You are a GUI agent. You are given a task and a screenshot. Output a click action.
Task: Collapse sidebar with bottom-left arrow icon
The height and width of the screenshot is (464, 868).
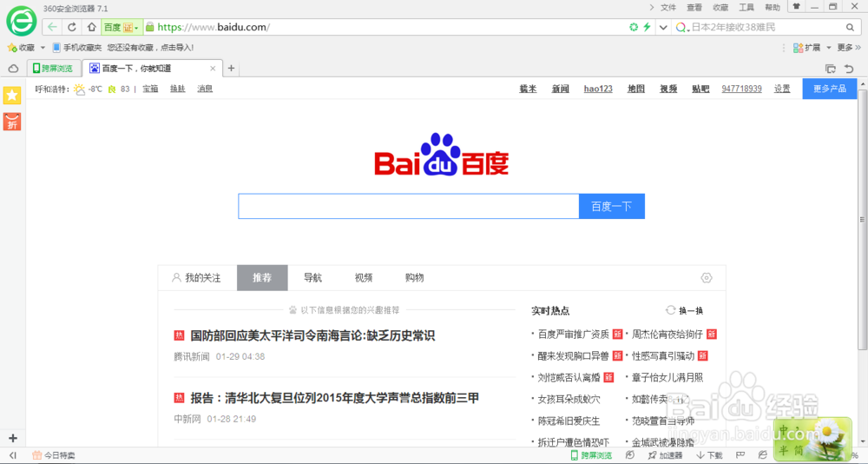(13, 455)
